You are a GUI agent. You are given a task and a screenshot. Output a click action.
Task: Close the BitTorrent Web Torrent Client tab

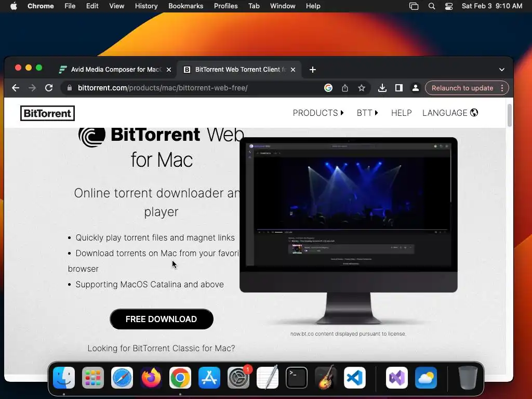(293, 70)
